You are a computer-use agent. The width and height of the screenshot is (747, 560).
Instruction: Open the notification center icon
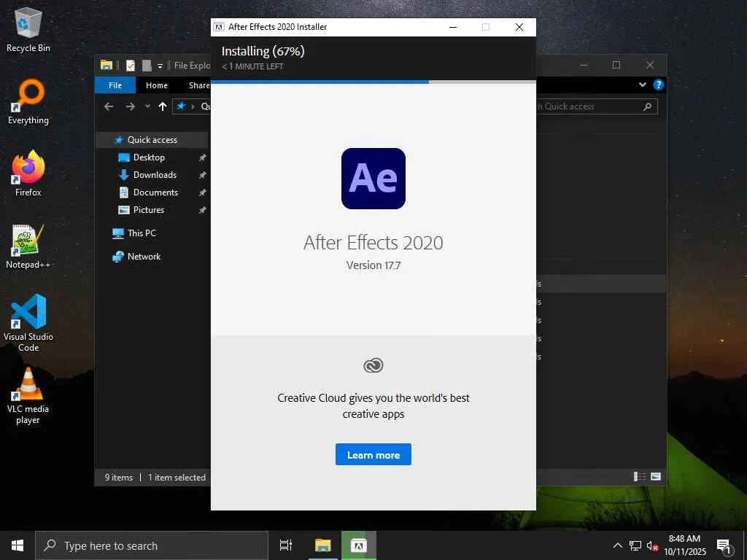click(x=724, y=545)
